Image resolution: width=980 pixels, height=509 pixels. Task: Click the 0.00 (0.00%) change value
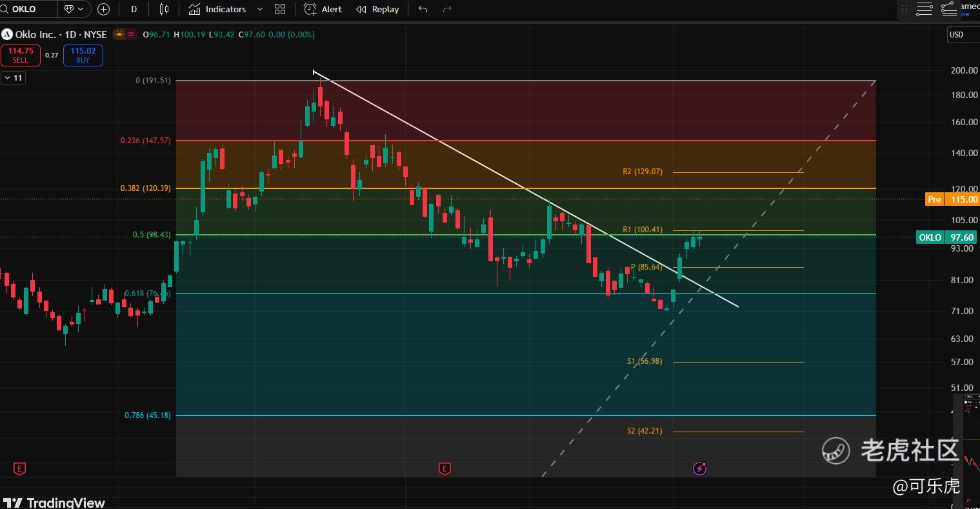(292, 34)
